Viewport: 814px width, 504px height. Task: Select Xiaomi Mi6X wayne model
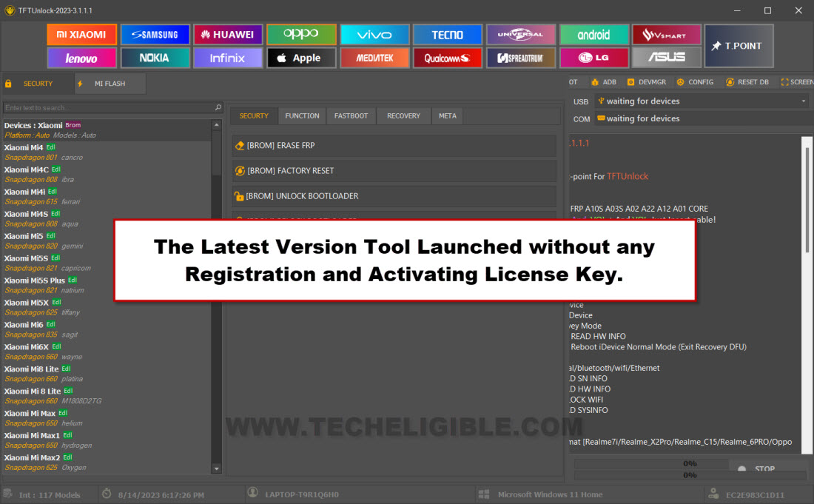pyautogui.click(x=107, y=352)
